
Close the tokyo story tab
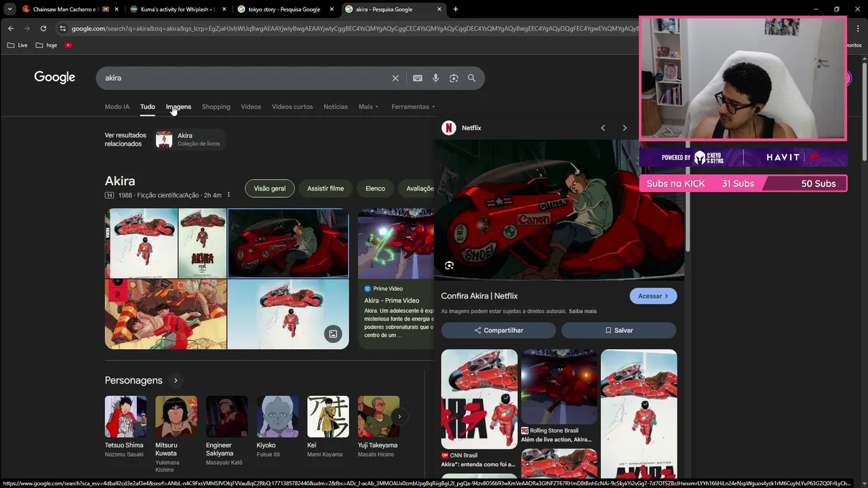coord(332,9)
